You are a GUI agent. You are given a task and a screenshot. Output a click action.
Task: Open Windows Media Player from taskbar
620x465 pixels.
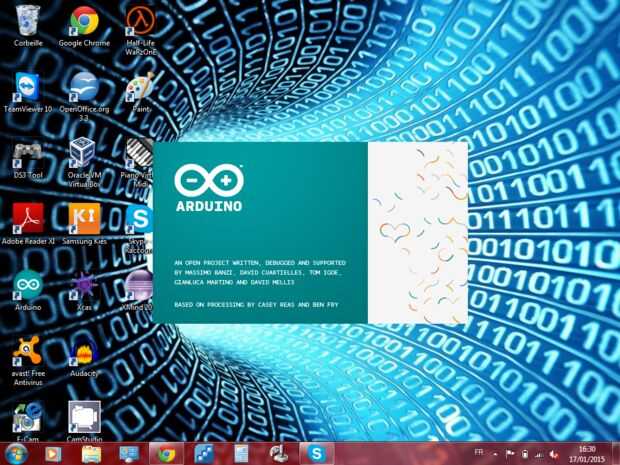53,454
